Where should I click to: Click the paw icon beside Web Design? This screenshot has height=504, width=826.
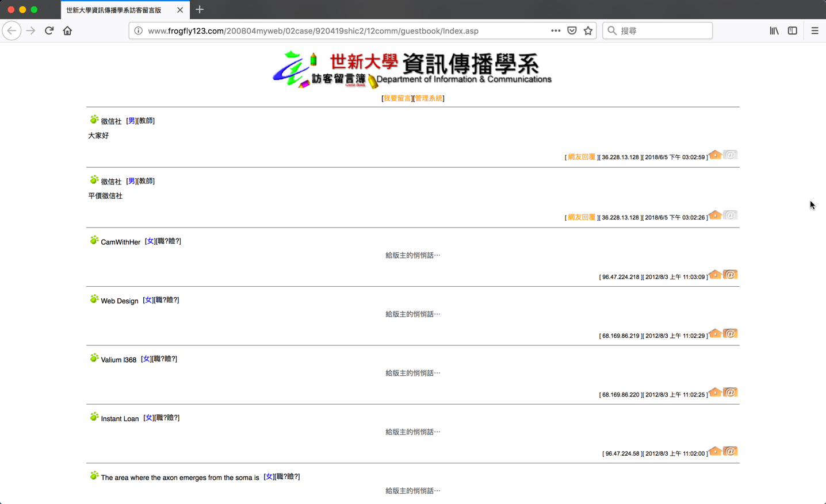tap(94, 299)
